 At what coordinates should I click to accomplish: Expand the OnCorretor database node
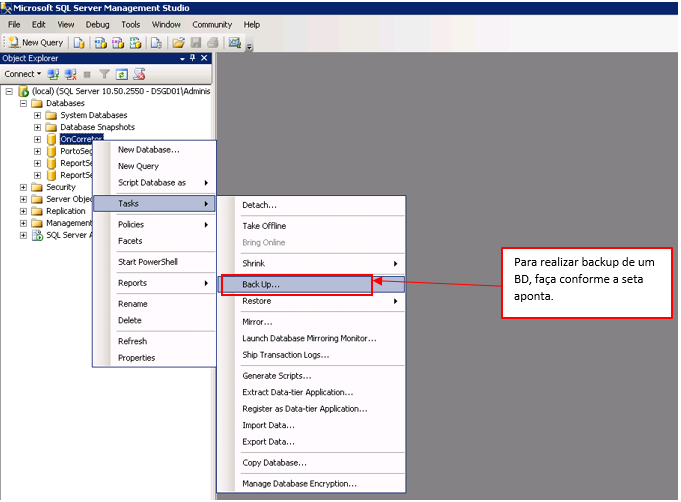coord(37,139)
